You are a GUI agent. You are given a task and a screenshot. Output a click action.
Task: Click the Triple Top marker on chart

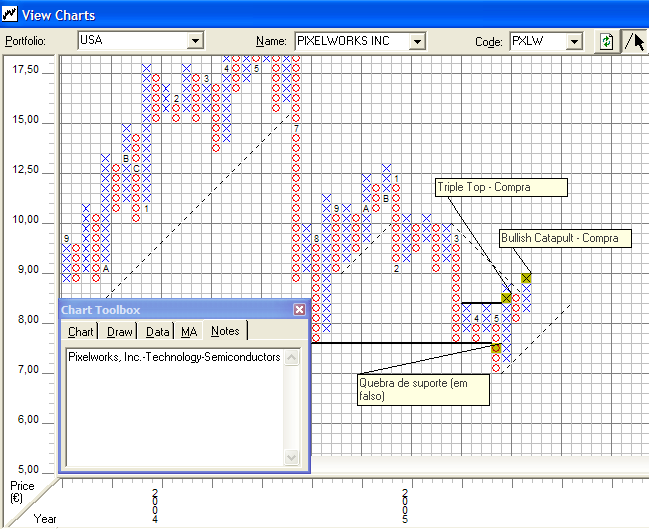click(x=507, y=299)
